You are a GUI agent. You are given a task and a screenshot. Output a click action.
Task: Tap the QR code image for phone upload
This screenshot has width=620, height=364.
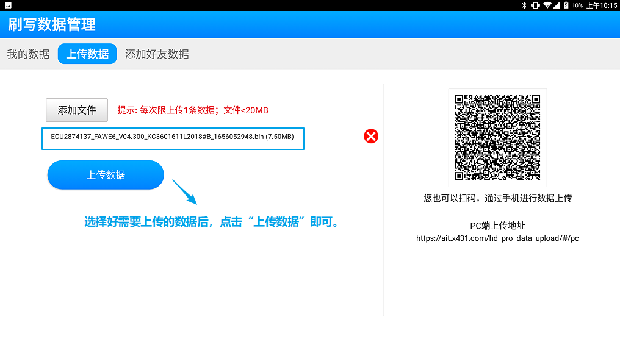(497, 138)
